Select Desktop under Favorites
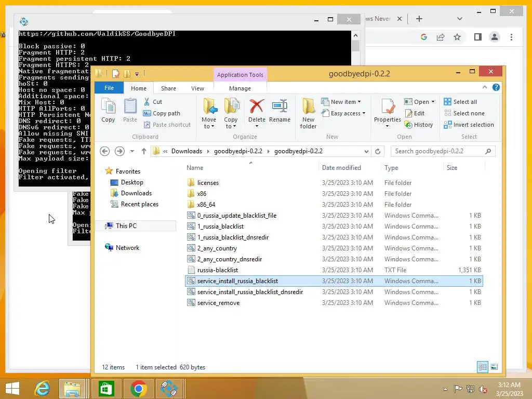532x399 pixels. pyautogui.click(x=126, y=182)
